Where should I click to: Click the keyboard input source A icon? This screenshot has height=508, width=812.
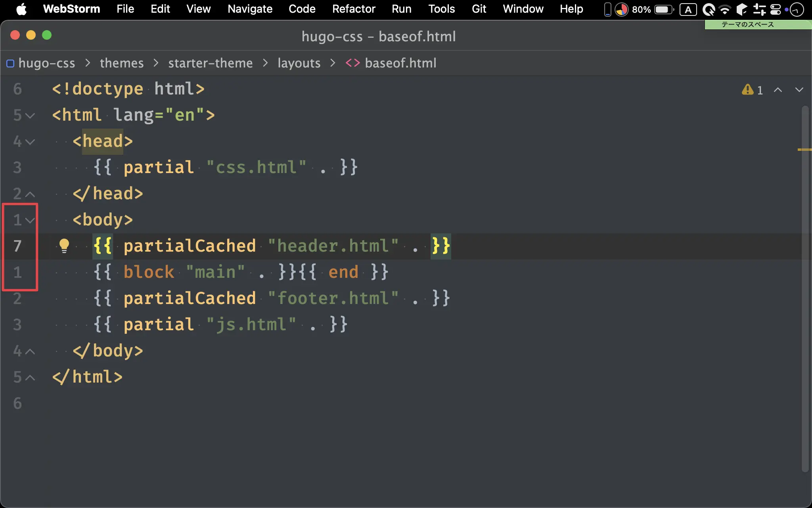[688, 9]
